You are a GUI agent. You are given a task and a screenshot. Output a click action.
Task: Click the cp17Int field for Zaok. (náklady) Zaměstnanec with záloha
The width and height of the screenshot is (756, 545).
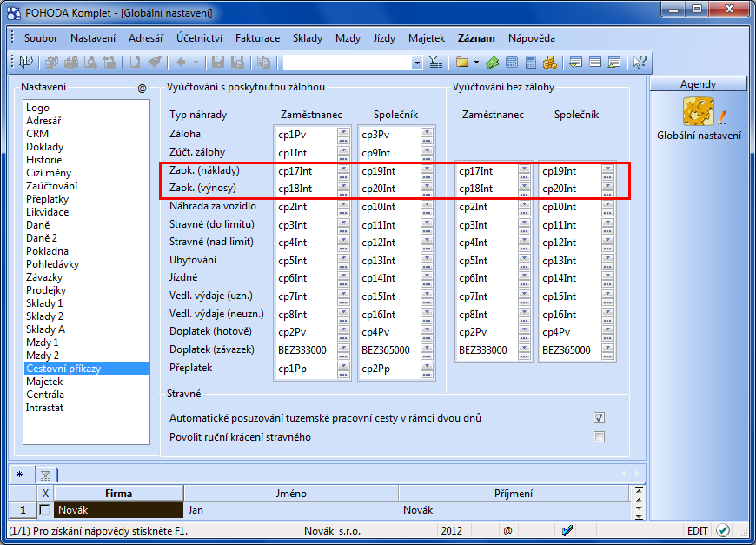click(x=307, y=171)
